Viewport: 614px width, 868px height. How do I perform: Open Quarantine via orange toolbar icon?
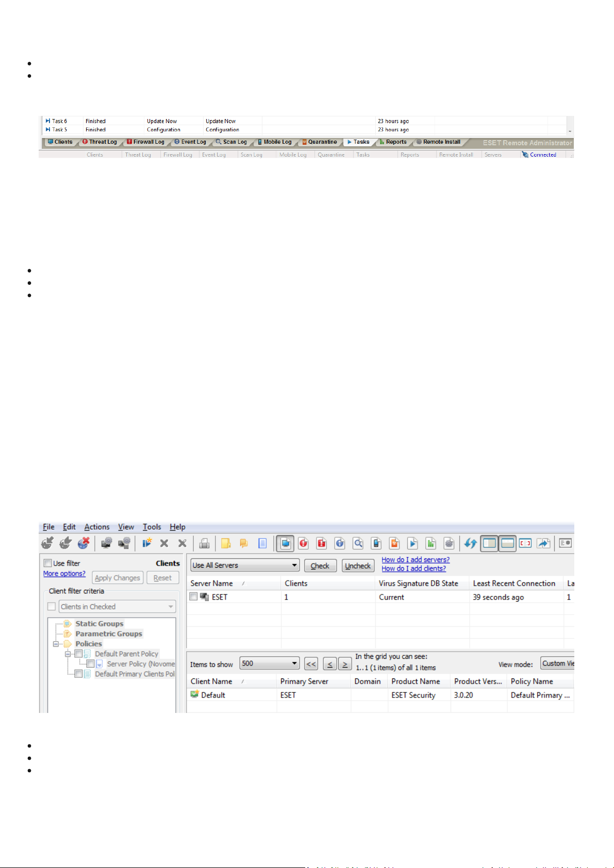pos(394,543)
